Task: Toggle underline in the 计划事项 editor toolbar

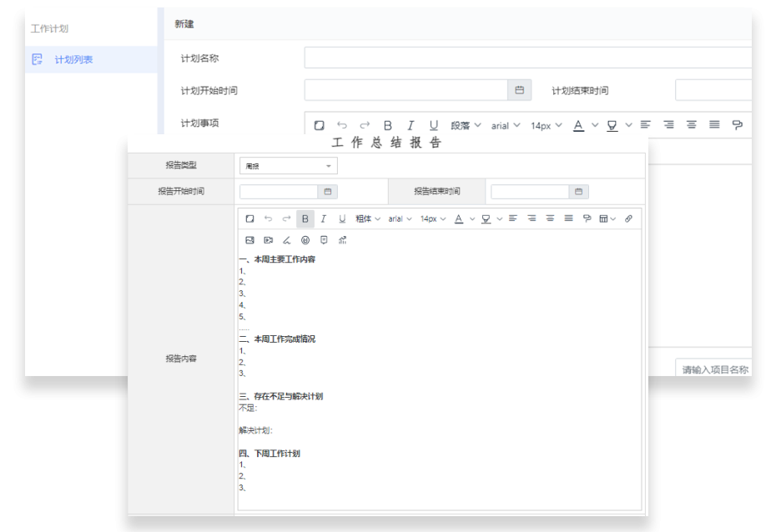Action: pos(434,126)
